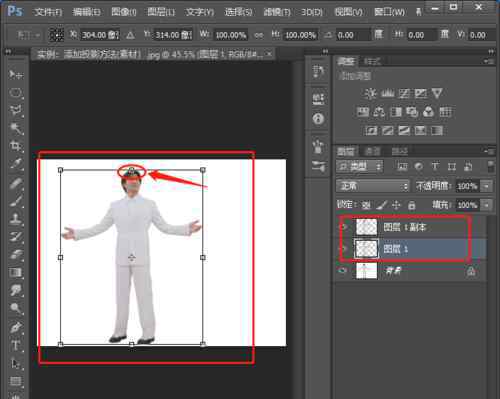Select the Crop tool
Viewport: 500px width, 399px height.
click(15, 146)
